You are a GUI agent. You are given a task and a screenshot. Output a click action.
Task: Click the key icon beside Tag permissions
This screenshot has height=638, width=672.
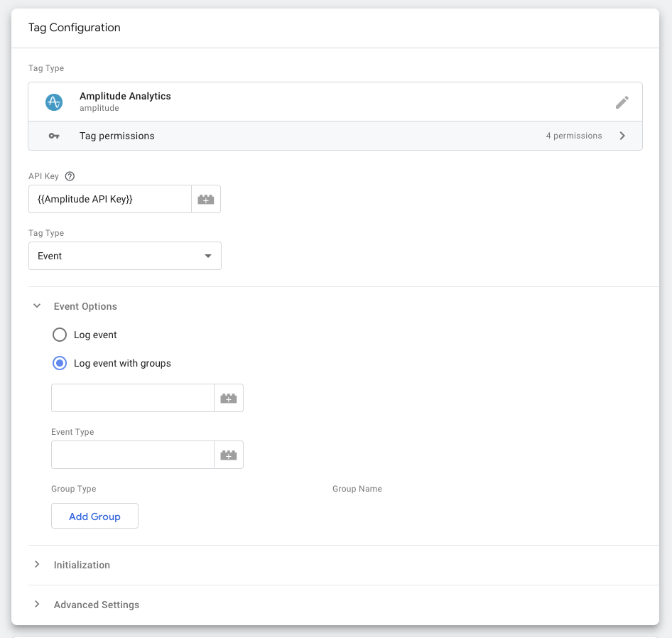click(x=54, y=136)
